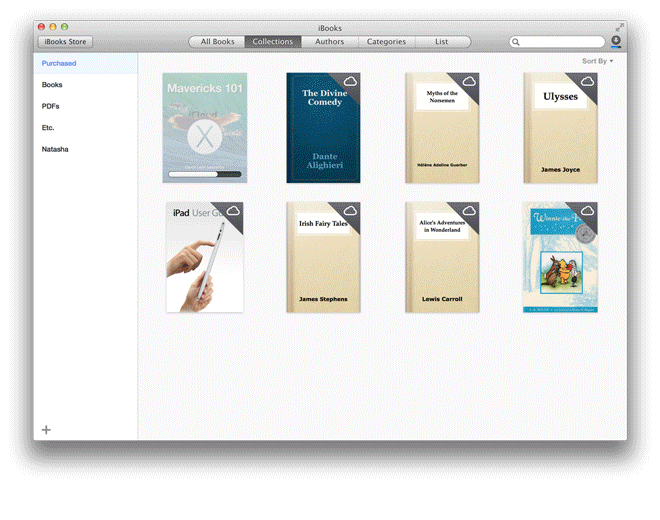Viewport: 660px width, 520px height.
Task: Select the Books collection
Action: (86, 85)
